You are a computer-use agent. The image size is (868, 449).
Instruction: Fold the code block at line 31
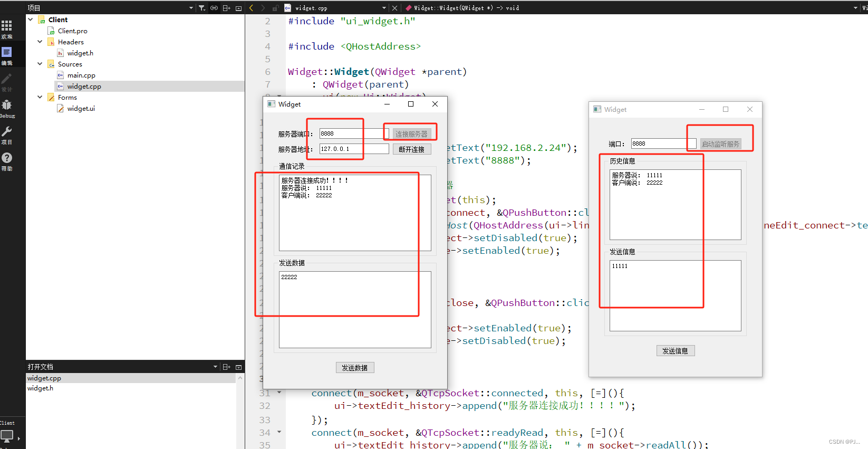(279, 393)
